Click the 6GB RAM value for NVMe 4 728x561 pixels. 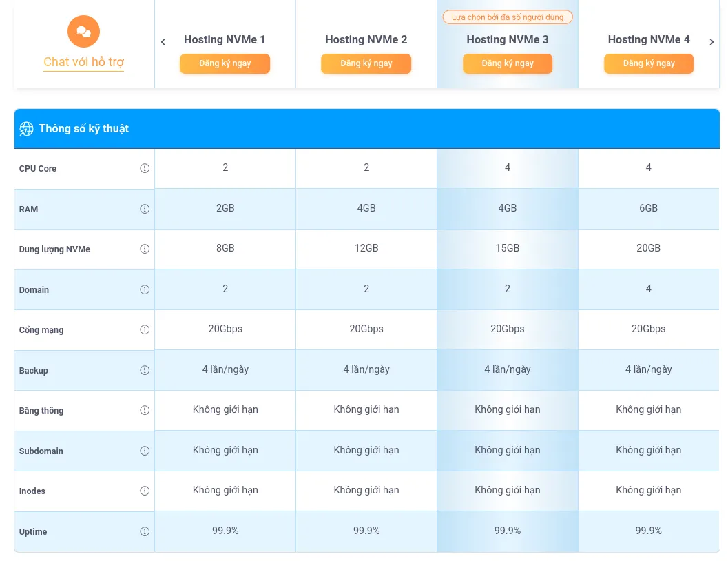(x=649, y=208)
